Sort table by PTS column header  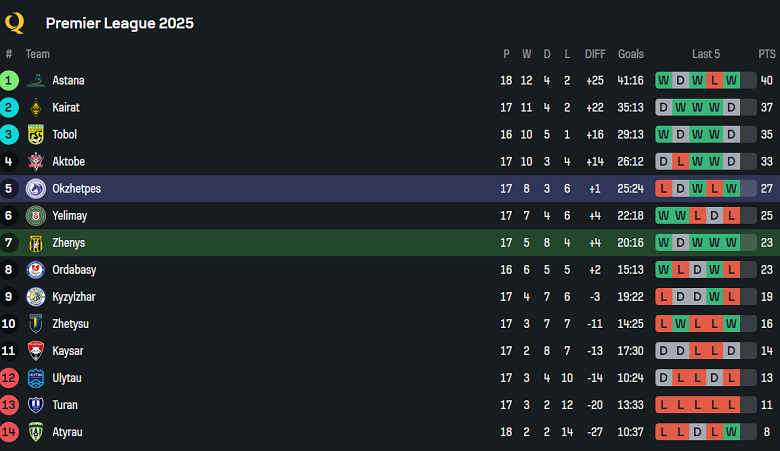pyautogui.click(x=767, y=54)
